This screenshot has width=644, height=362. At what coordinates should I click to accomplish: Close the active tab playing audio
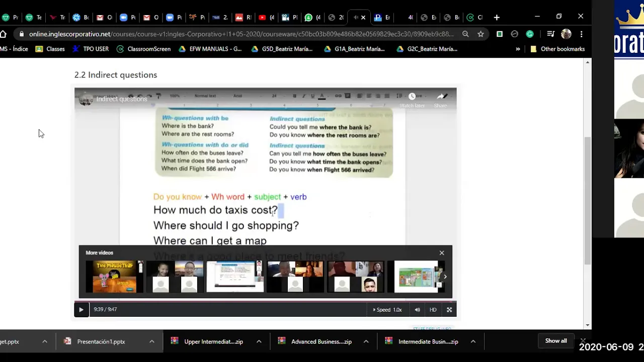click(363, 17)
